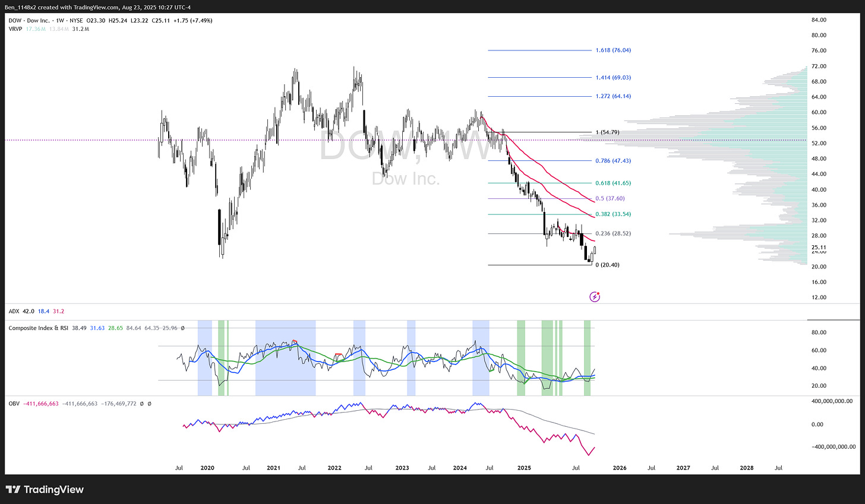865x504 pixels.
Task: Click the 0.5 (37.60) Fibonacci label
Action: [x=610, y=199]
